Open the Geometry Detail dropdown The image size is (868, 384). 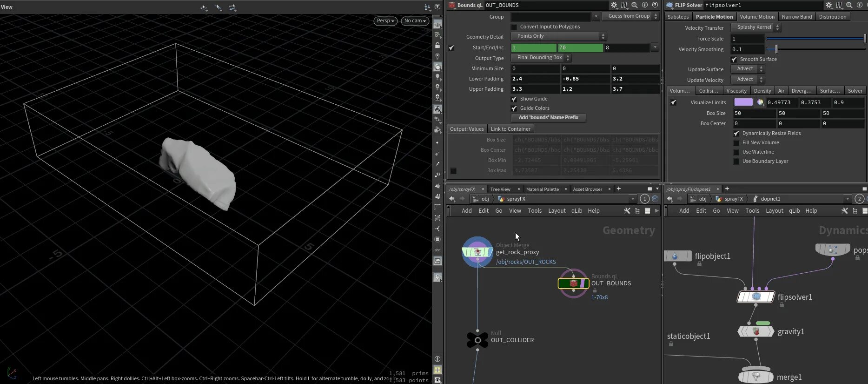click(x=559, y=36)
